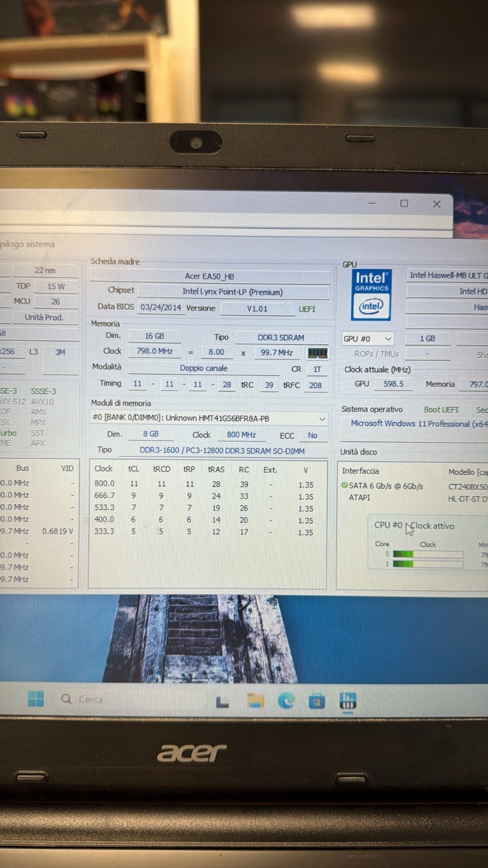The height and width of the screenshot is (868, 488).
Task: Click the ECC No value
Action: click(x=312, y=436)
